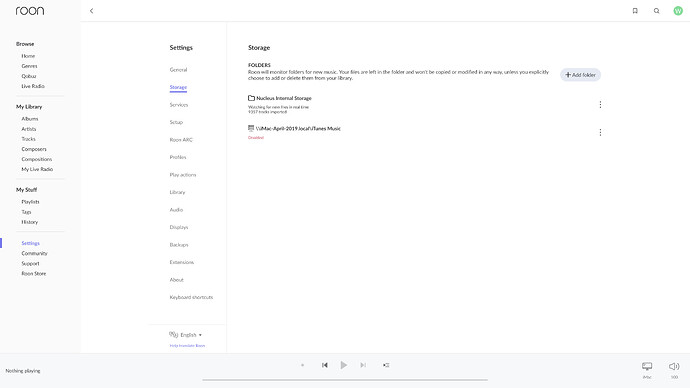Select Settings in the left sidebar
This screenshot has width=690, height=388.
(30, 243)
